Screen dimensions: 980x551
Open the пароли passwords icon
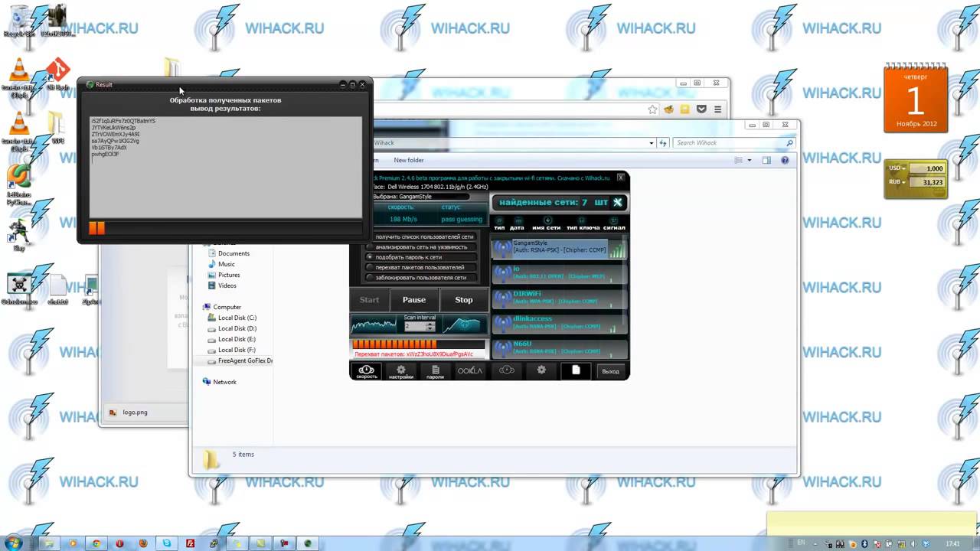pyautogui.click(x=435, y=371)
